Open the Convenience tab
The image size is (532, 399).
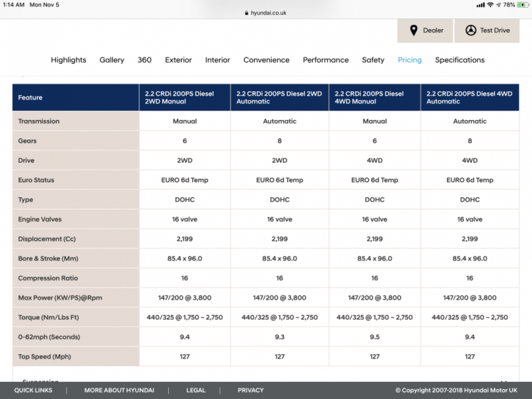(x=266, y=60)
